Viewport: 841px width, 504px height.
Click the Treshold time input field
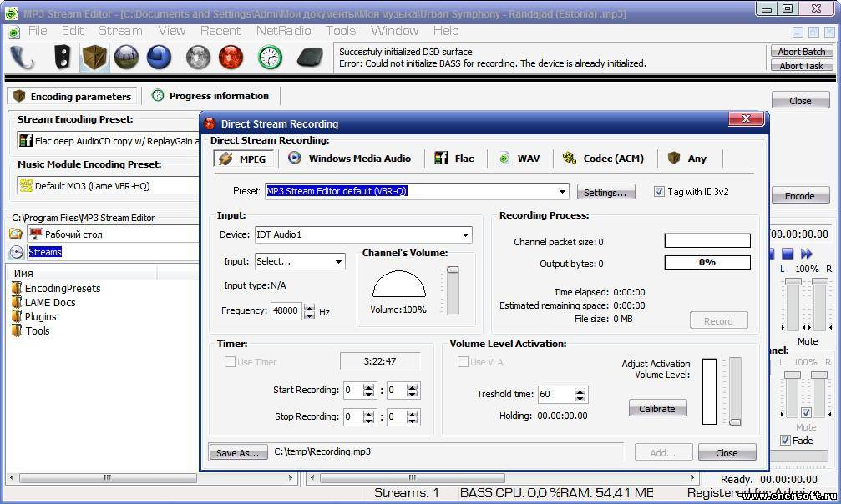(x=555, y=395)
